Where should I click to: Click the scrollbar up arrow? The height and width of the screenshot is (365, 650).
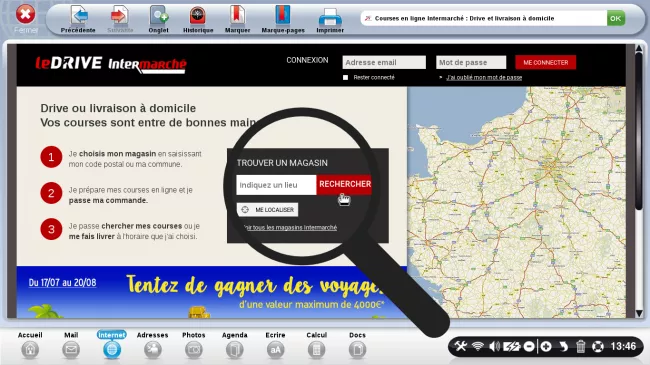click(639, 49)
